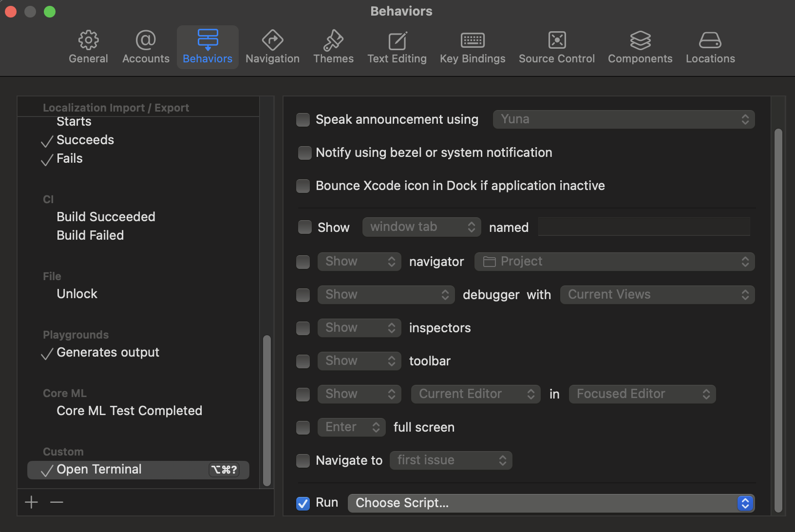Open the window tab dropdown

(421, 227)
